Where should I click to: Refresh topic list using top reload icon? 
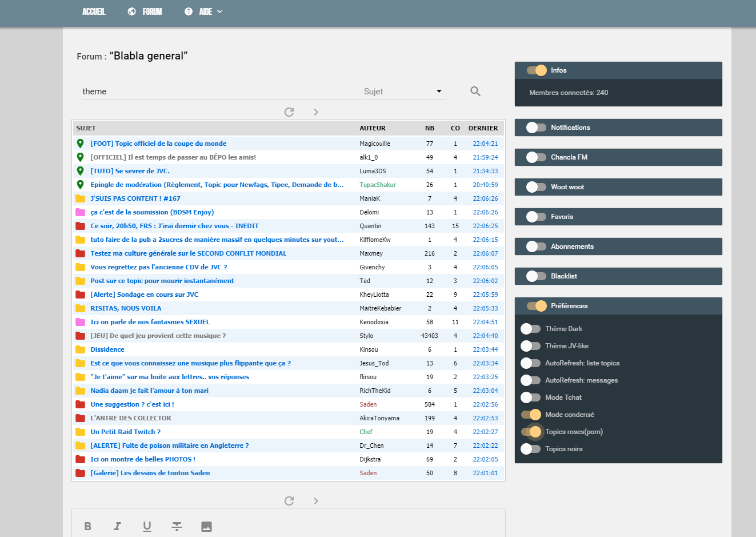pos(289,112)
